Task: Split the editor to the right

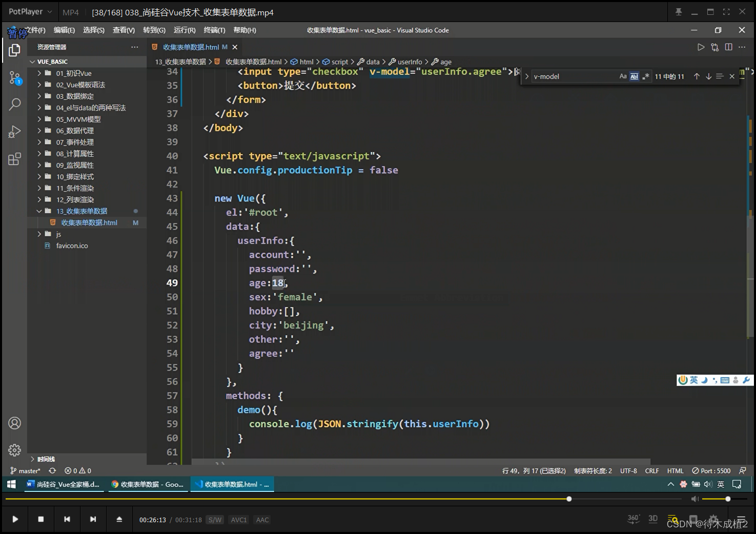Action: click(x=728, y=47)
